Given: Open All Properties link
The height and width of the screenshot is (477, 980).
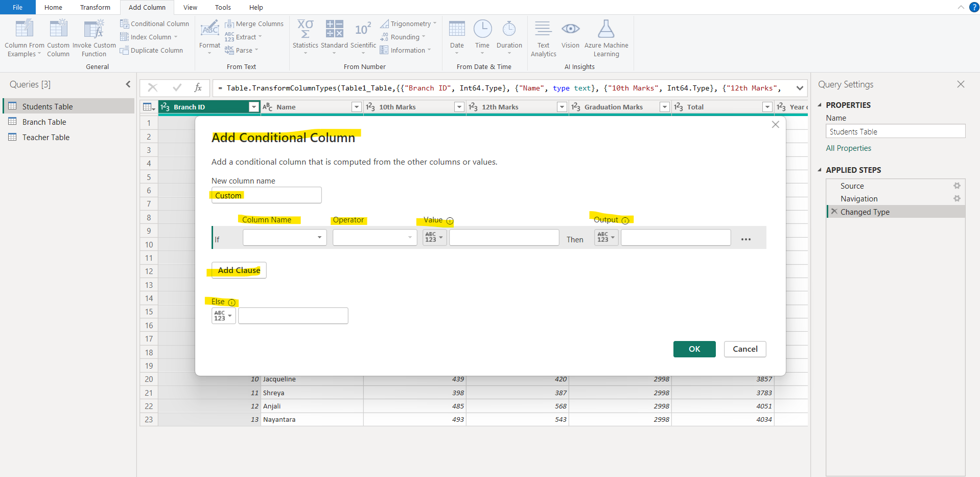Looking at the screenshot, I should click(x=848, y=148).
